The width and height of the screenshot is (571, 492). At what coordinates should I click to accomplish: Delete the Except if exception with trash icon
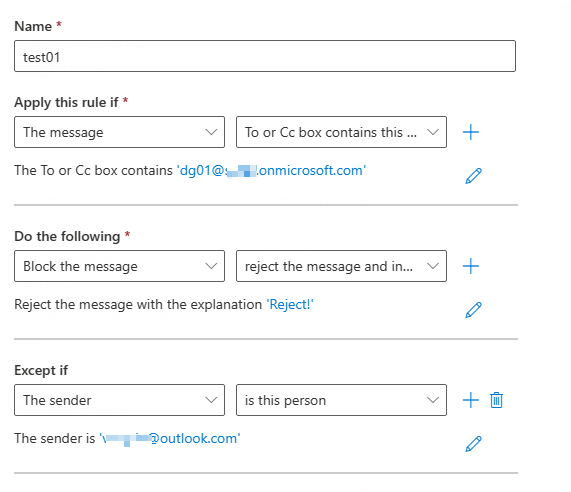496,400
